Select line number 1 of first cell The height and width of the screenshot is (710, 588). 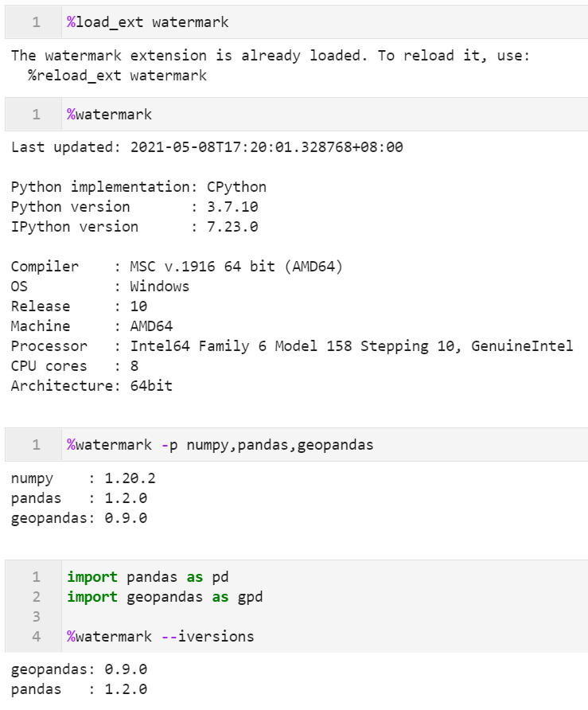[37, 22]
